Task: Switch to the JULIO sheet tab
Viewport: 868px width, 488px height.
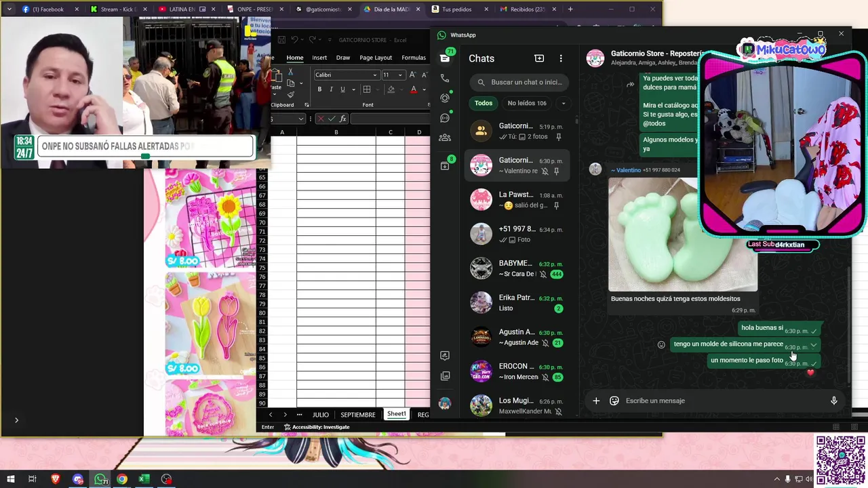Action: (321, 415)
